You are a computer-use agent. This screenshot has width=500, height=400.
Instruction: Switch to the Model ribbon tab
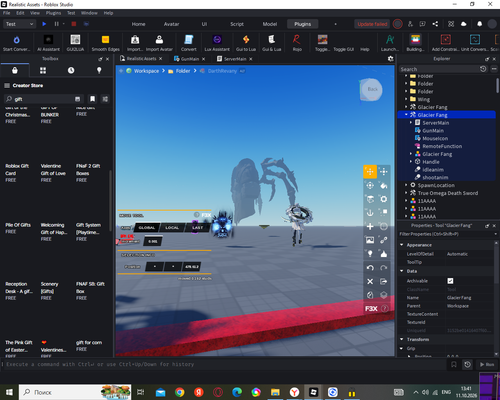click(x=270, y=24)
